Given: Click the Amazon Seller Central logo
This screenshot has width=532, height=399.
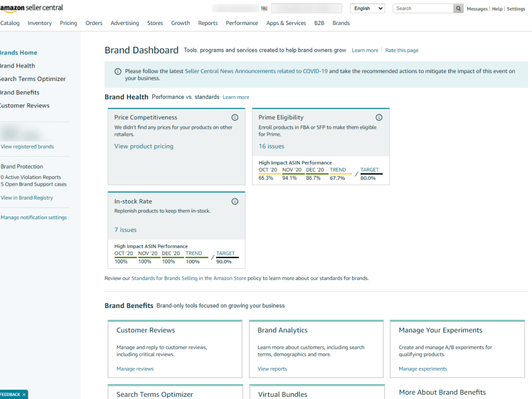Looking at the screenshot, I should pyautogui.click(x=31, y=8).
